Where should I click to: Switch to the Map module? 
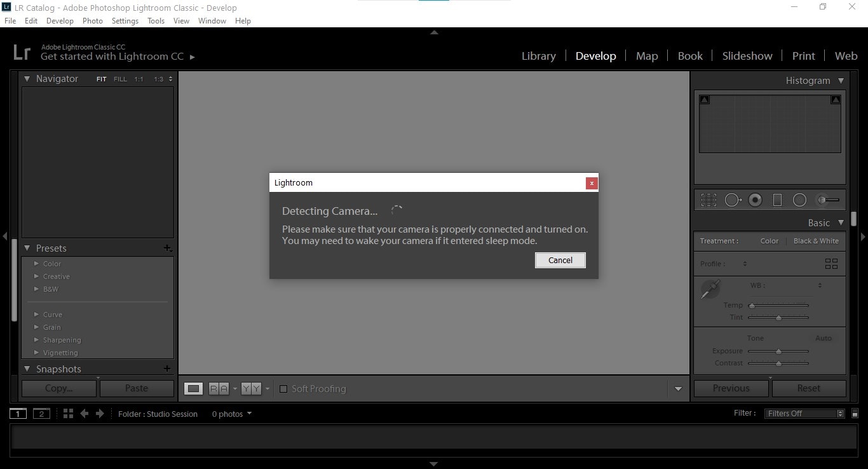click(647, 56)
